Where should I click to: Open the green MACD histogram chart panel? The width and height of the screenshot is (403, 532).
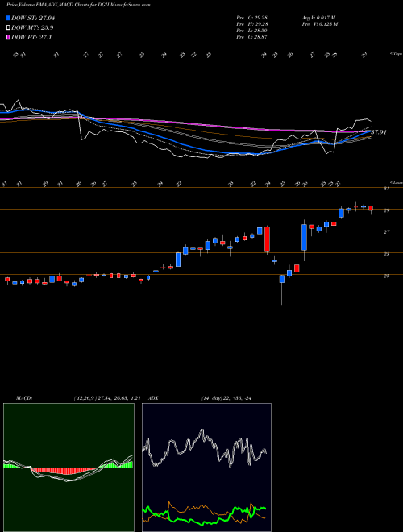[x=69, y=468]
